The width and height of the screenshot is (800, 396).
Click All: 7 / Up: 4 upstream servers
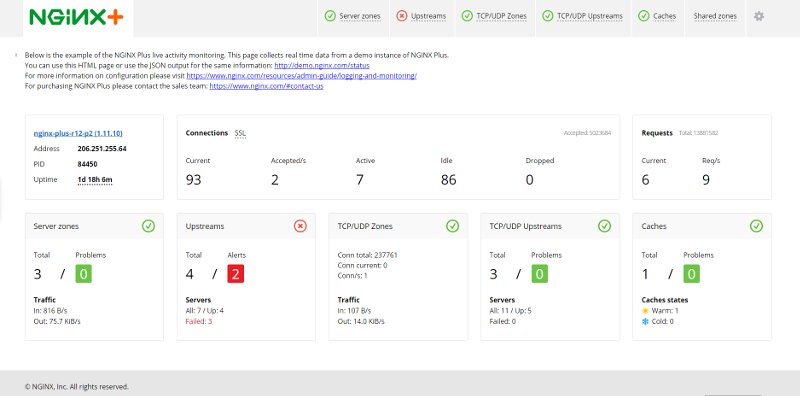pos(205,311)
